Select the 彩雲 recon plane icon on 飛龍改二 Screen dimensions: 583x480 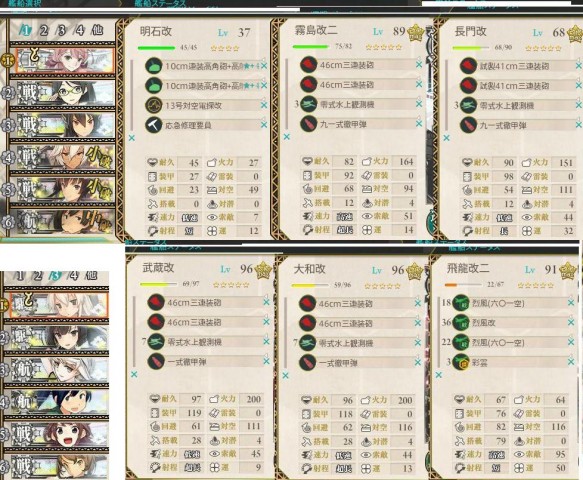click(461, 363)
